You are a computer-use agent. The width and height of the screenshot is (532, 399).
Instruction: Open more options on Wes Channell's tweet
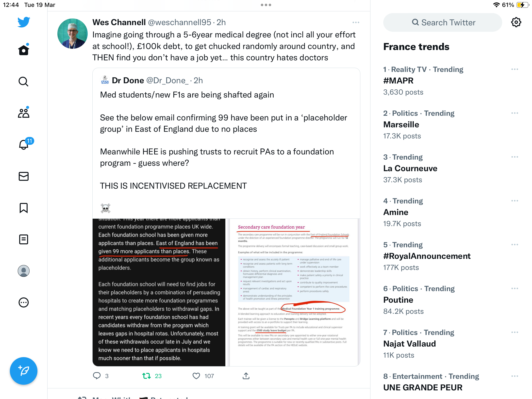[x=356, y=22]
